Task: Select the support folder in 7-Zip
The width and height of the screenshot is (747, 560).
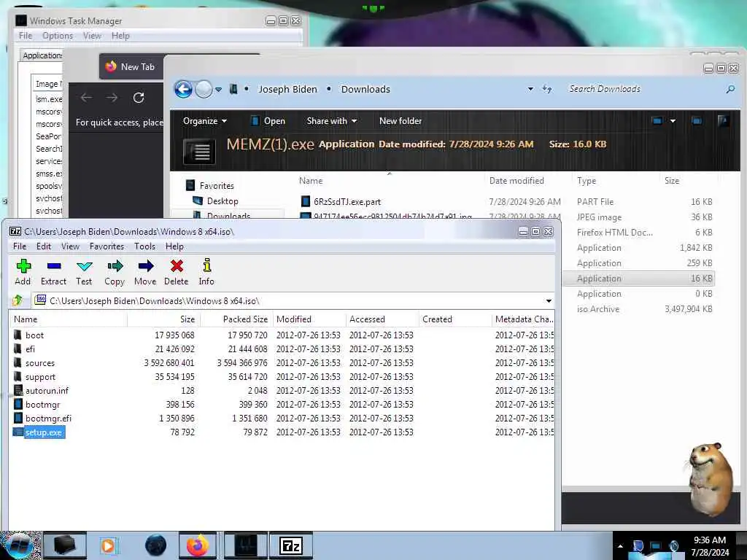Action: 40,377
